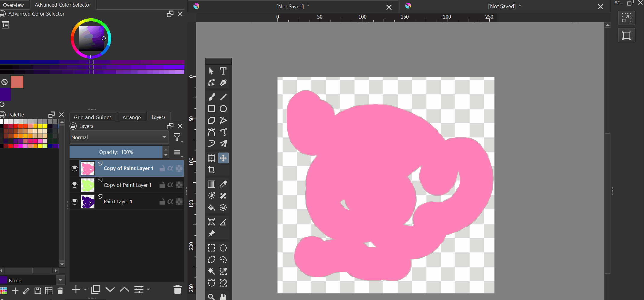The width and height of the screenshot is (644, 300).
Task: Lock the Advanced Color Selector docker
Action: coord(3,14)
